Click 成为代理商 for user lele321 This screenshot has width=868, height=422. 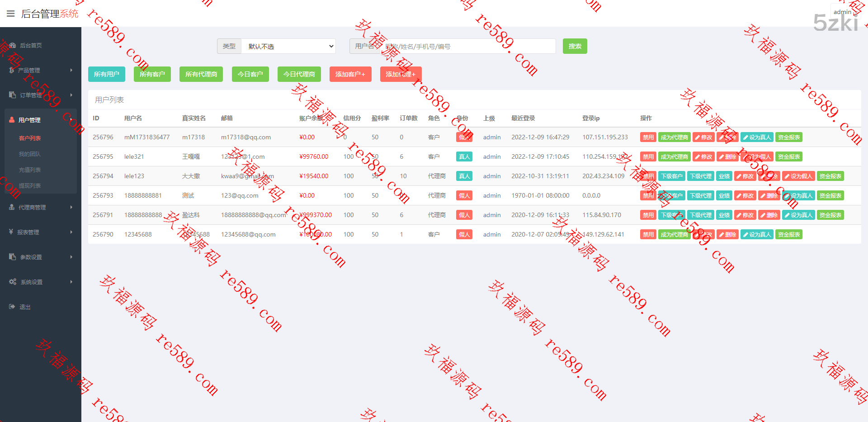[x=675, y=156]
